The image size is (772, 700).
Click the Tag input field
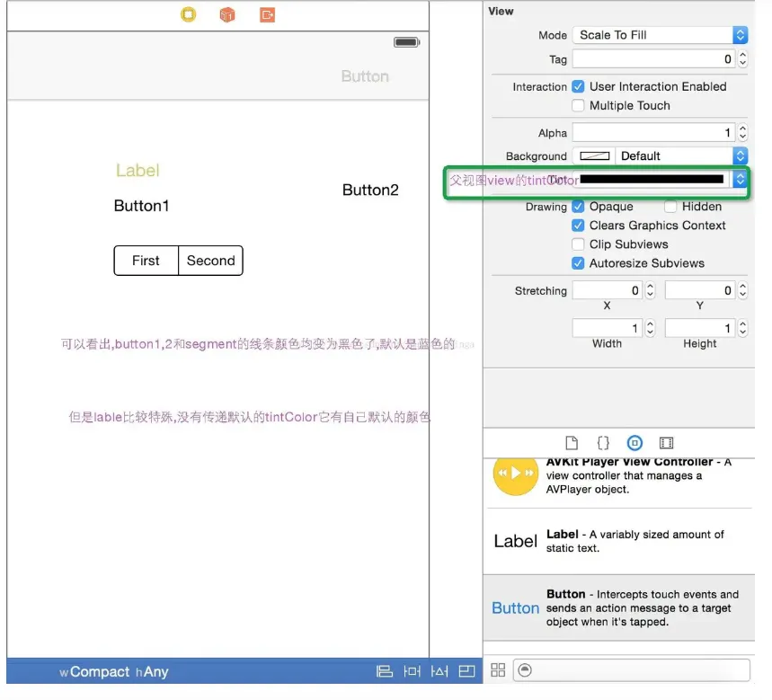tap(654, 59)
